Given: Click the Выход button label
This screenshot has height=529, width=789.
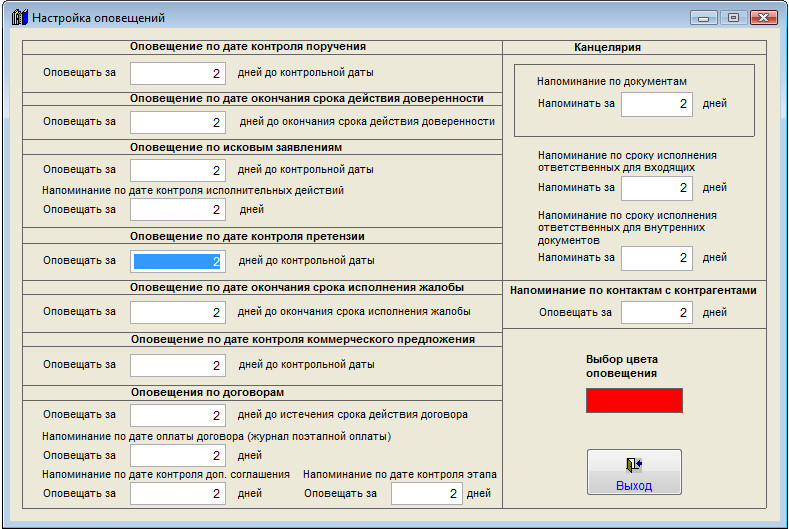Looking at the screenshot, I should tap(634, 486).
